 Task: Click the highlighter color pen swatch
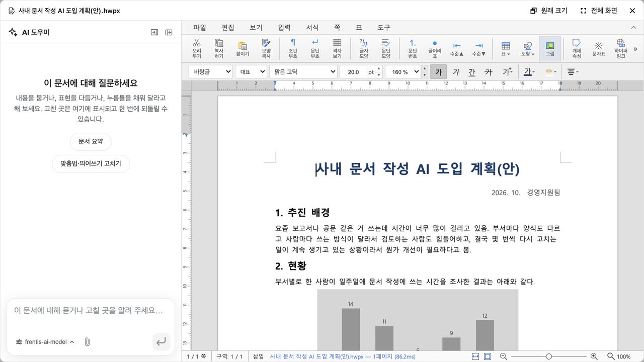[549, 72]
